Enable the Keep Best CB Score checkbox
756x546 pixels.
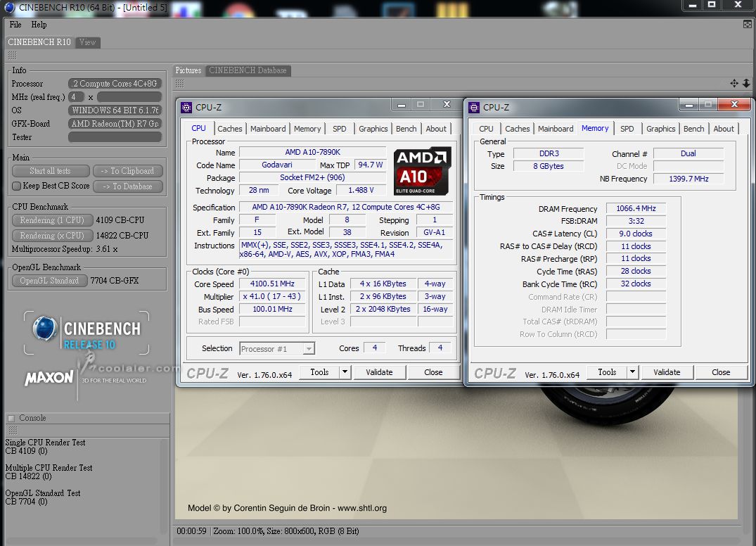pos(16,186)
